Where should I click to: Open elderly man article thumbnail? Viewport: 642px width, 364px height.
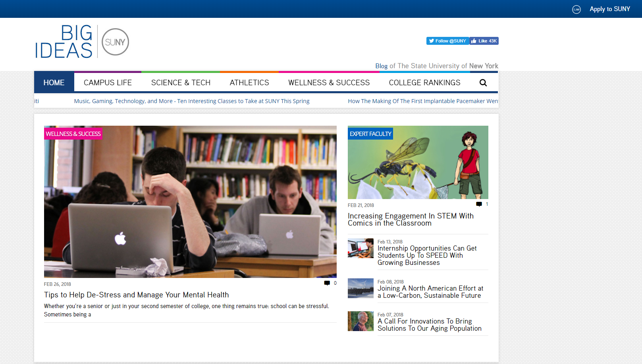coord(361,321)
